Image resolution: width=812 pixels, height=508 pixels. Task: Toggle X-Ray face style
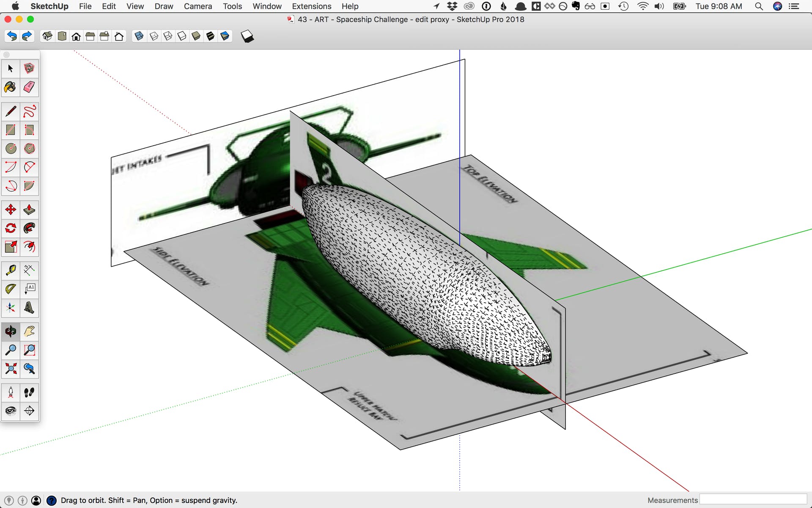click(x=139, y=36)
